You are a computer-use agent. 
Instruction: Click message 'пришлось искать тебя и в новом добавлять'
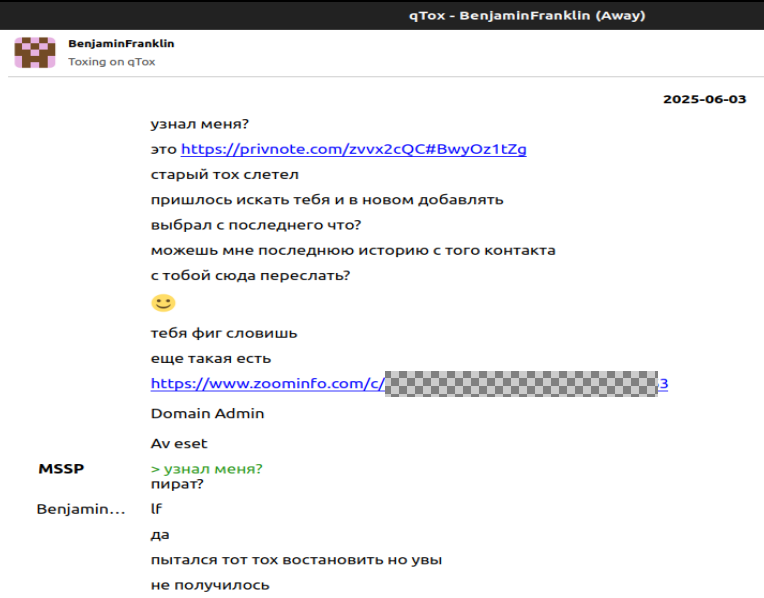click(327, 200)
